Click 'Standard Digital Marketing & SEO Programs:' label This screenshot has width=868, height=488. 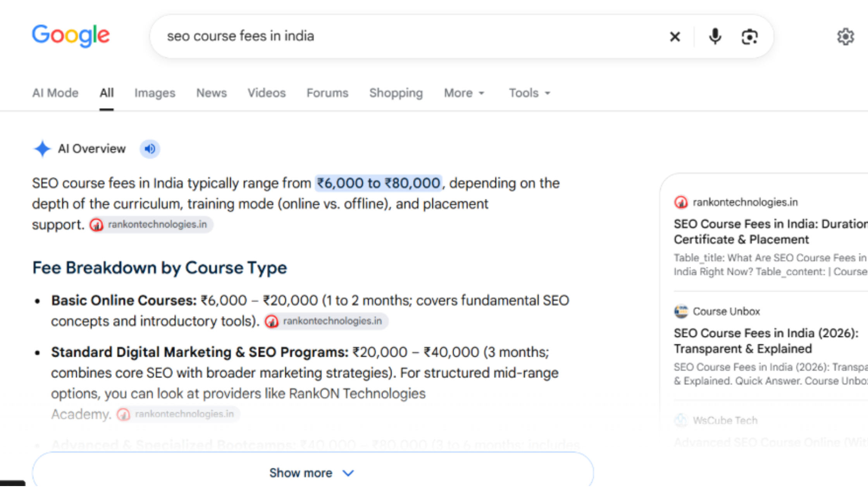pyautogui.click(x=200, y=352)
